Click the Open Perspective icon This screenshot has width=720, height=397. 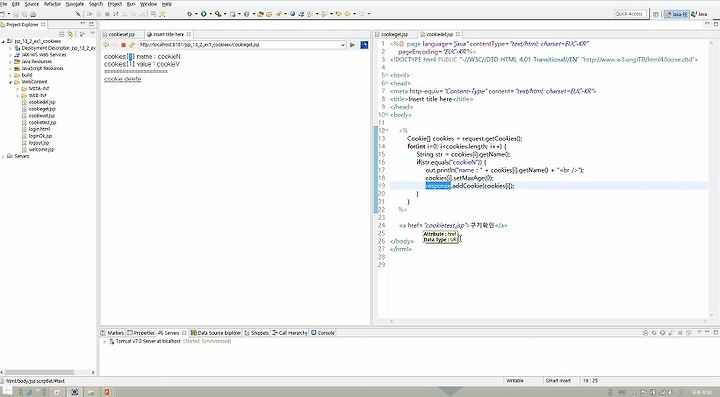click(x=656, y=15)
